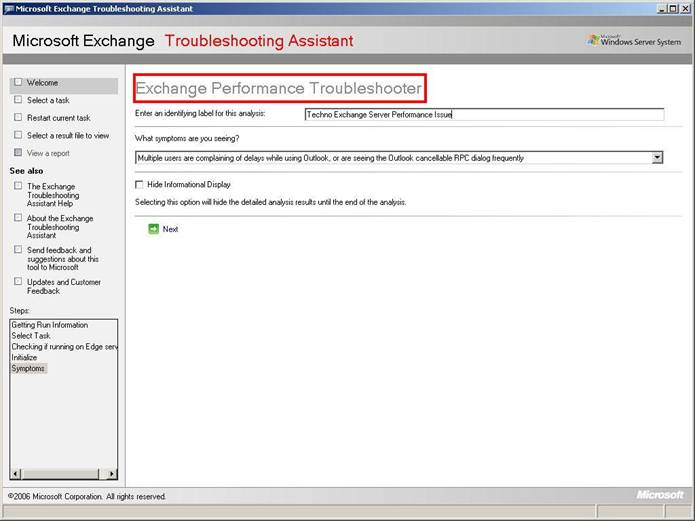Minimize the Troubleshooting Assistant window
Screen dimensions: 695x521
pos(662,8)
